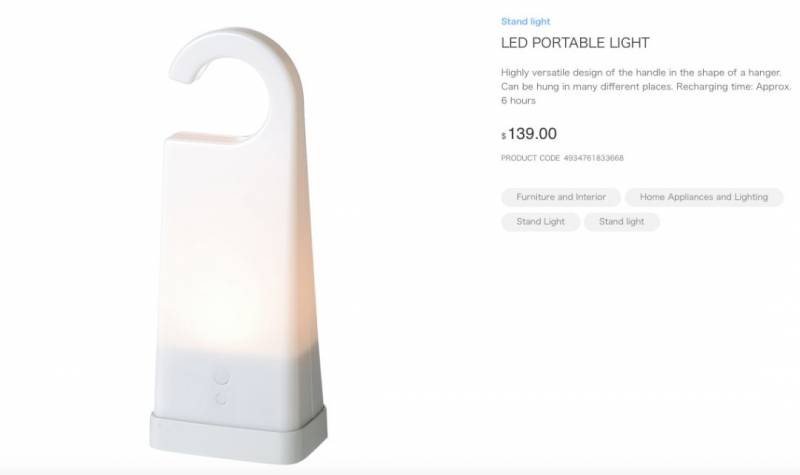Click the product code number 4934761833668
Screen dimensions: 800x475
[593, 158]
